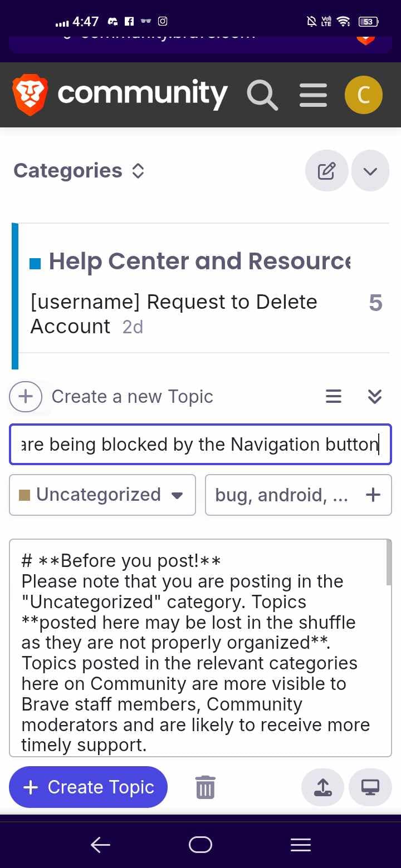The height and width of the screenshot is (868, 401).
Task: Click the composer text scrollbar
Action: coord(388,562)
